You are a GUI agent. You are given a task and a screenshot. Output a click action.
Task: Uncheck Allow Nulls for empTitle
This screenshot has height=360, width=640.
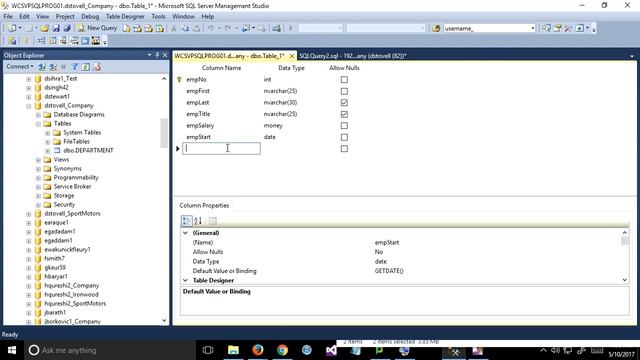tap(344, 114)
